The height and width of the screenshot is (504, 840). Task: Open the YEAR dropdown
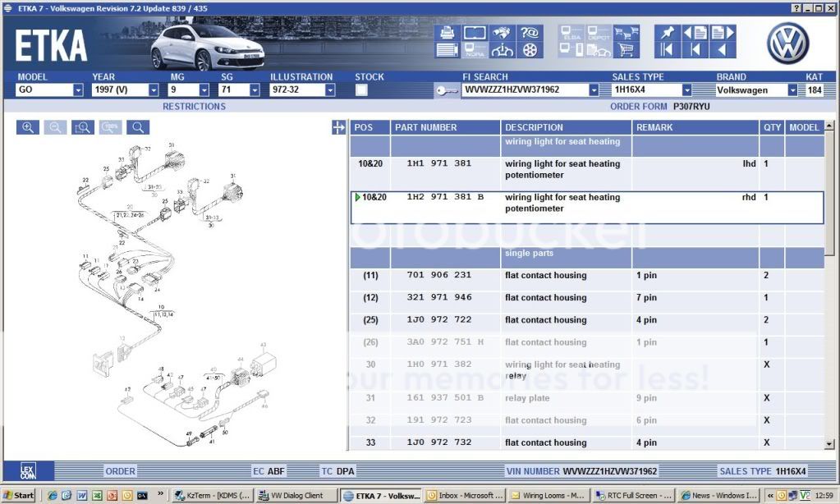pos(154,90)
